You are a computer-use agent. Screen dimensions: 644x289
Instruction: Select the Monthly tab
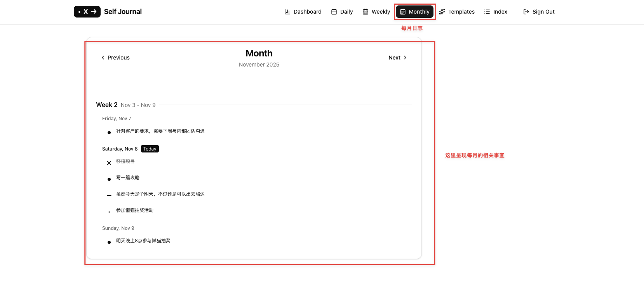pos(415,12)
